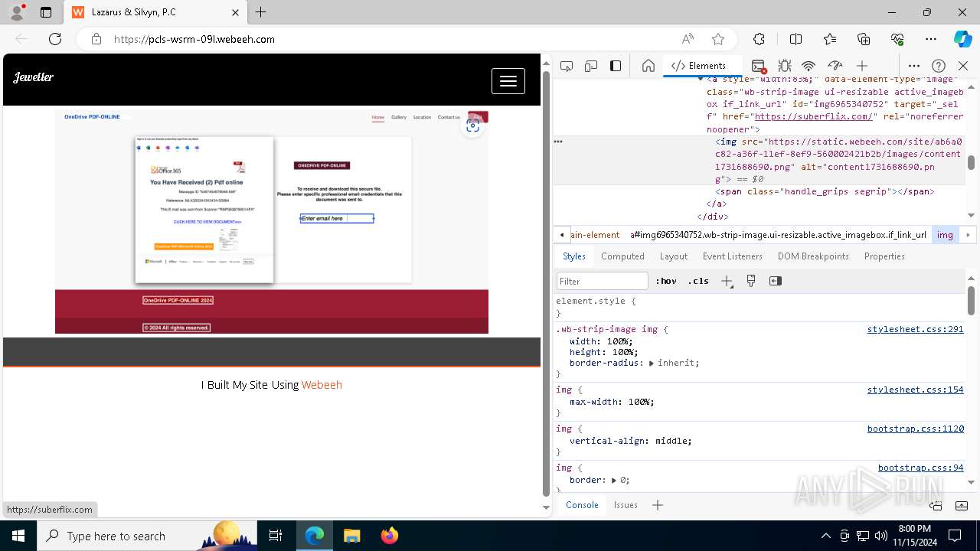Click the visual search icon on image
This screenshot has height=551, width=980.
point(472,126)
